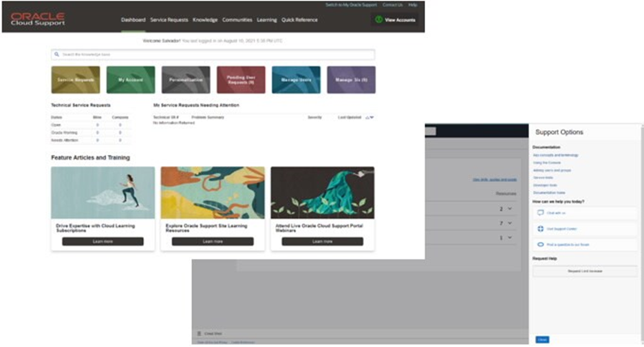Click the Last Updated column header
The width and height of the screenshot is (644, 347).
click(x=350, y=117)
